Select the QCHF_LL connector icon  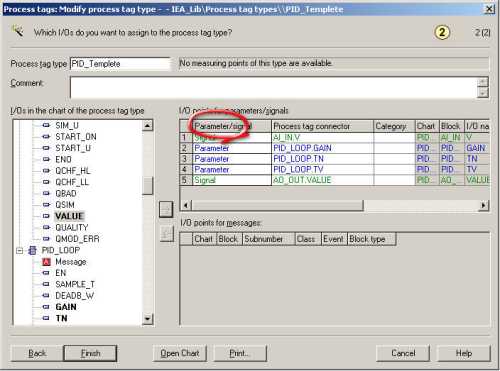coord(46,182)
